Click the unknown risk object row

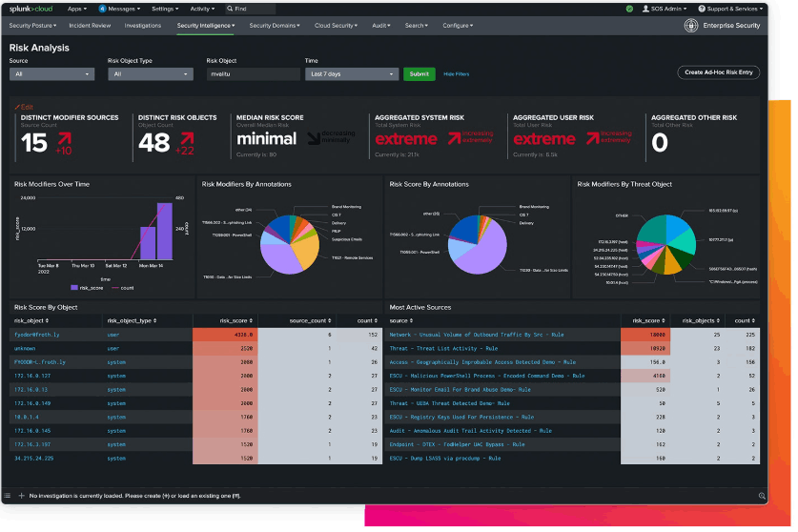click(195, 349)
